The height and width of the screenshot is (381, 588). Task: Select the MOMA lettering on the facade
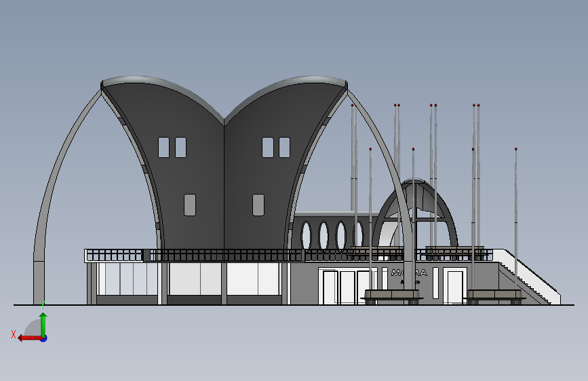click(409, 273)
